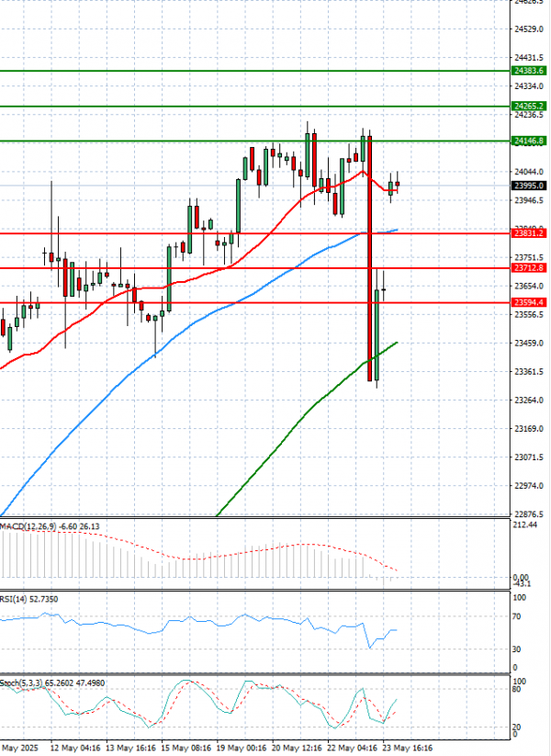This screenshot has height=756, width=551.
Task: Click the 23556.5 price scale value
Action: [529, 314]
